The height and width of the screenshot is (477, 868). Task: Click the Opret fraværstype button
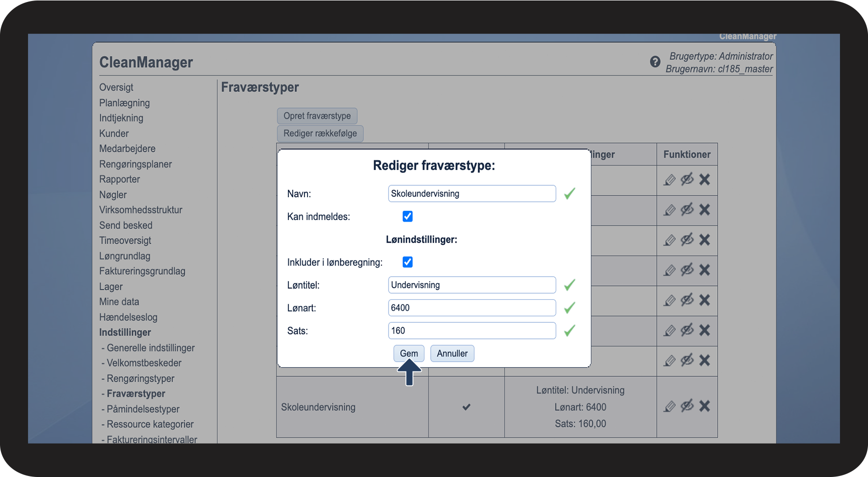[x=317, y=116]
